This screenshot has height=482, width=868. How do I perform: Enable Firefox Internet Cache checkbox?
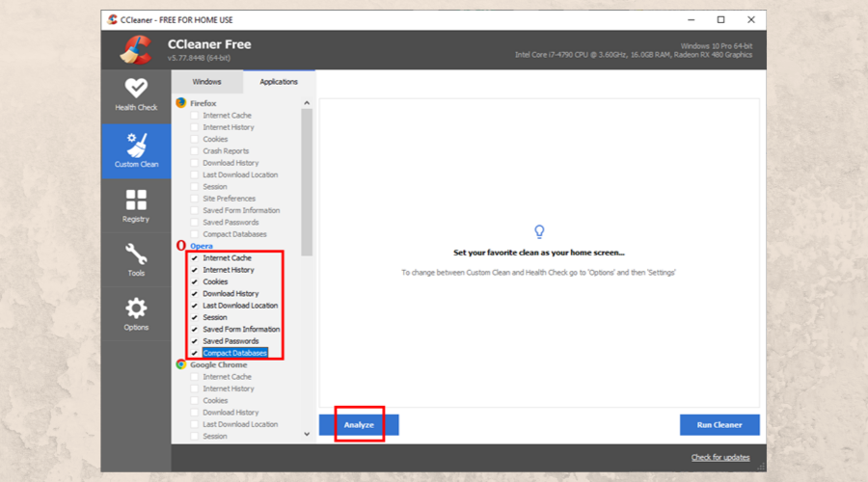coord(194,115)
